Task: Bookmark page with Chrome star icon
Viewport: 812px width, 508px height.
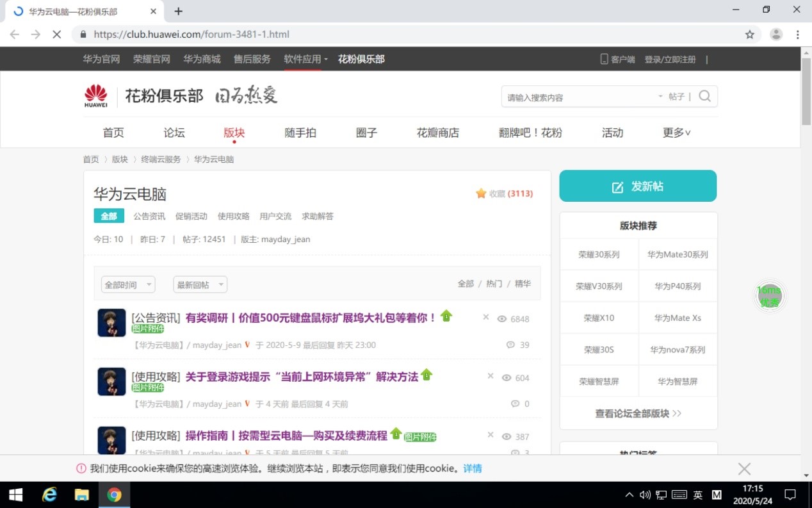Action: [x=749, y=35]
